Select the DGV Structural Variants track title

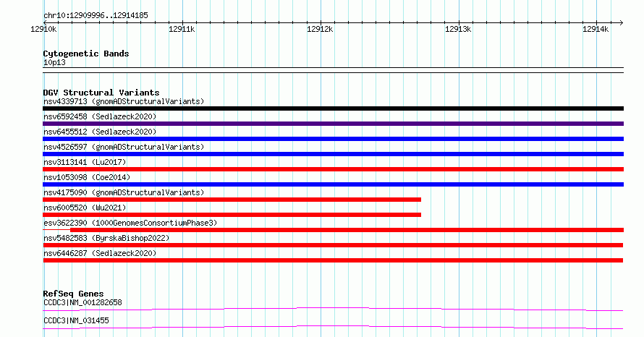coord(101,93)
